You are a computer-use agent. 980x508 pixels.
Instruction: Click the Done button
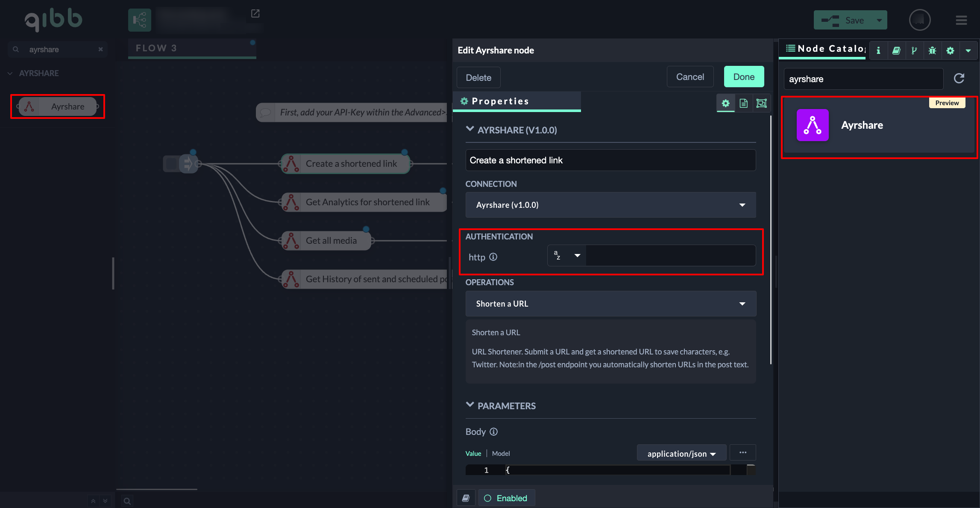(743, 77)
